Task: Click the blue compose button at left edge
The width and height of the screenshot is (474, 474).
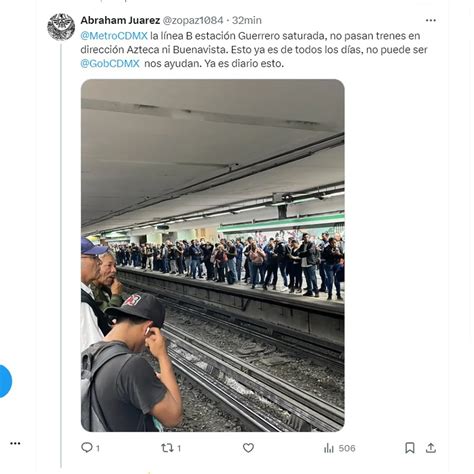Action: (x=4, y=381)
